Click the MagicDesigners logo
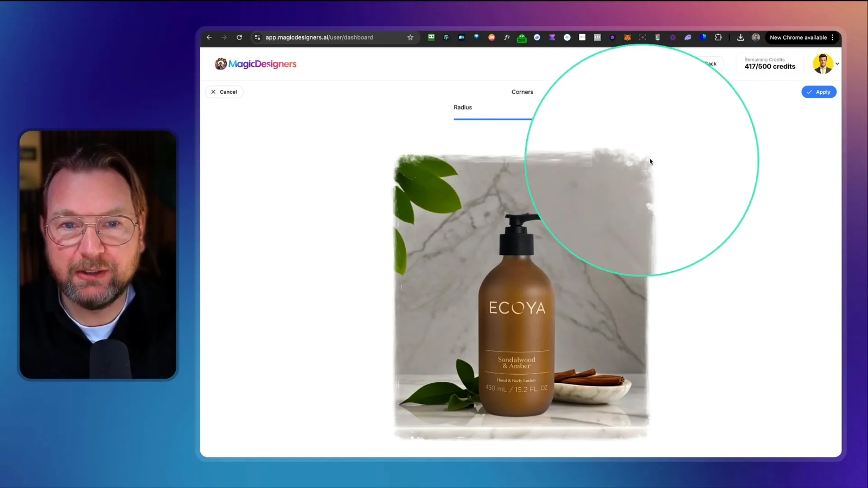 pyautogui.click(x=256, y=64)
